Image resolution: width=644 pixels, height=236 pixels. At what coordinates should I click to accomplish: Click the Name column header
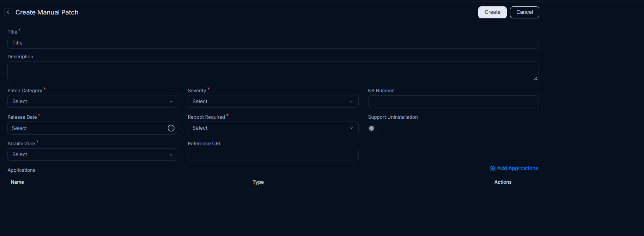pos(17,182)
